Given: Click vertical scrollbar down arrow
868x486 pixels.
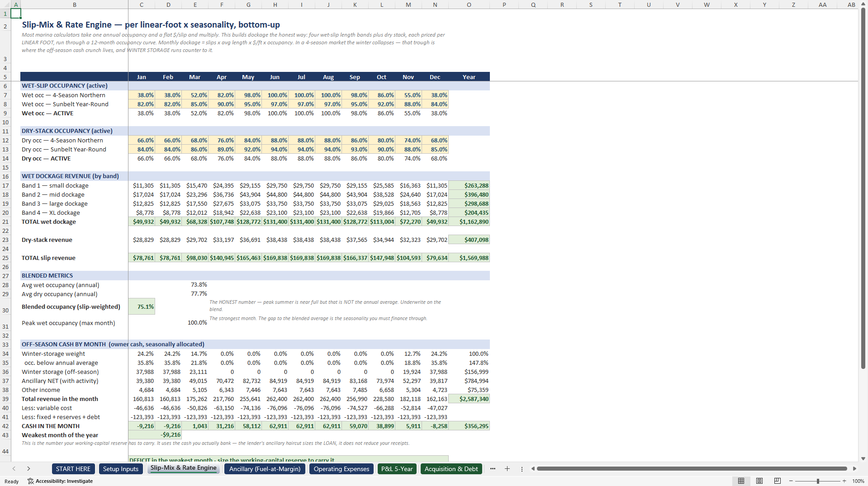Looking at the screenshot, I should (863, 458).
